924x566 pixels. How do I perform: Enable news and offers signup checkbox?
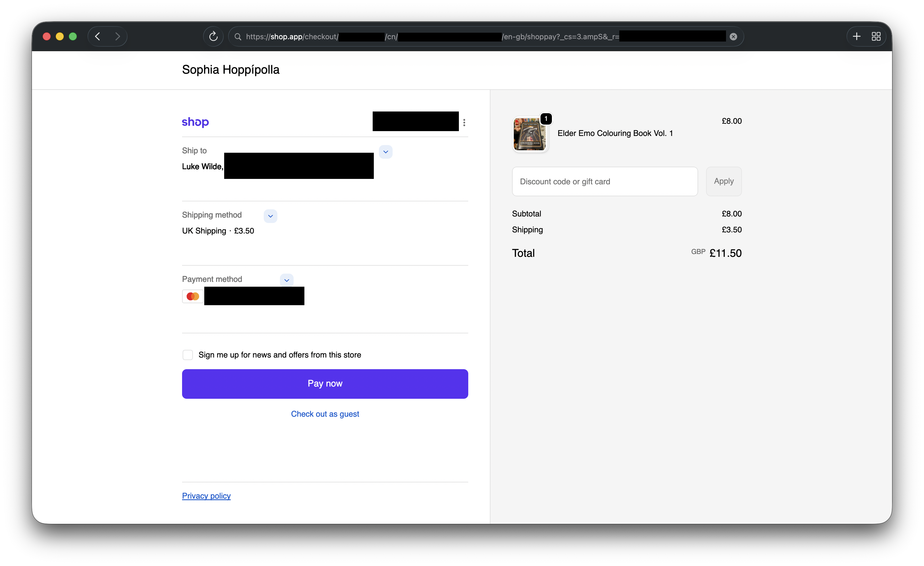click(x=187, y=355)
